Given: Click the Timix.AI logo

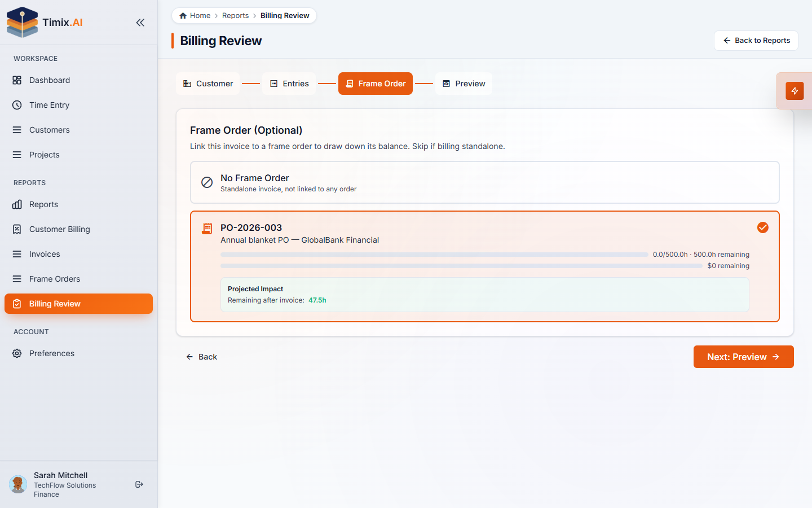Looking at the screenshot, I should coord(45,23).
